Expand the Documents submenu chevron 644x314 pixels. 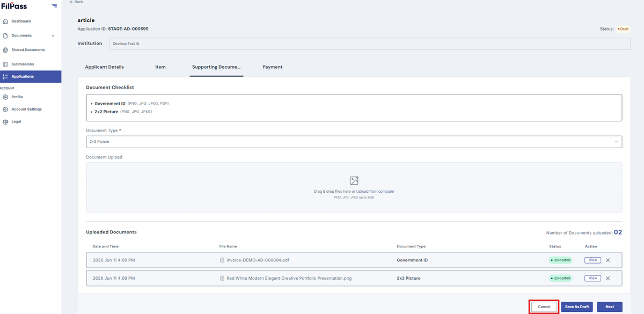[53, 36]
